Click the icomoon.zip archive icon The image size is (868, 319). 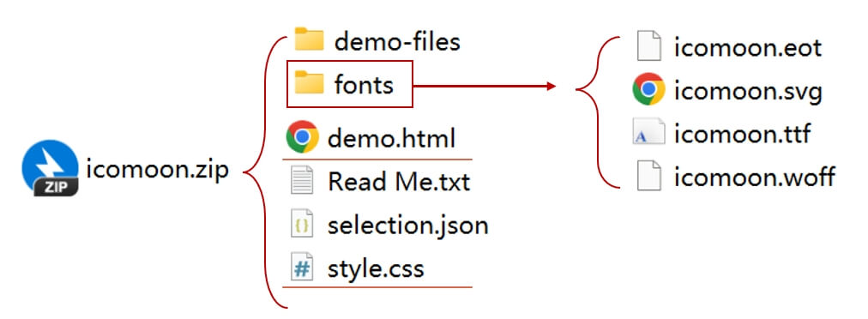[50, 168]
